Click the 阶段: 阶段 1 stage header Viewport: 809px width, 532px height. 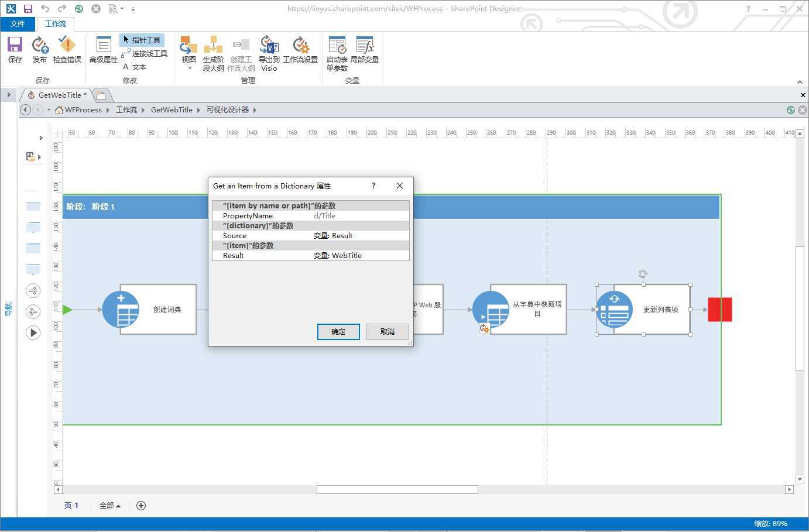(x=391, y=207)
